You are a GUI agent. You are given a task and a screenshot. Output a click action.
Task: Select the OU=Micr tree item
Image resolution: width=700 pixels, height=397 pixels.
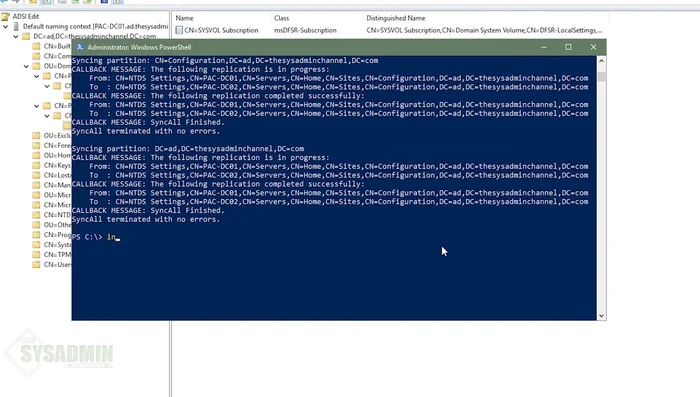click(57, 195)
